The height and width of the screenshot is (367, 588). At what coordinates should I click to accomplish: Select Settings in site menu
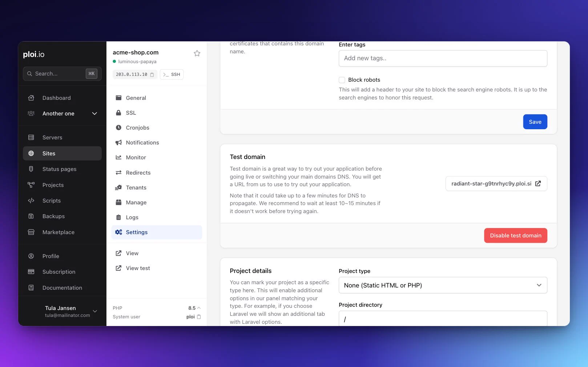click(157, 232)
